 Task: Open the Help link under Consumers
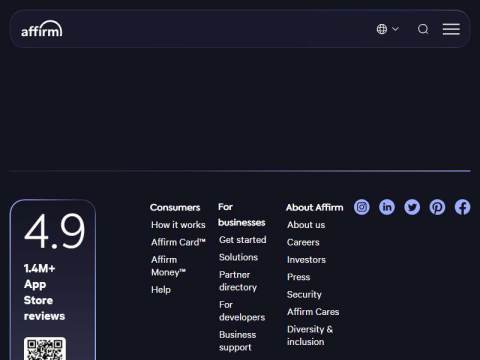pyautogui.click(x=161, y=290)
